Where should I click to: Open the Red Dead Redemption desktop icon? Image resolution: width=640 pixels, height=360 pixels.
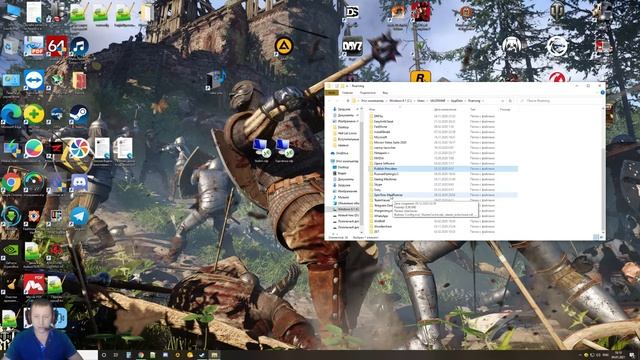point(420,12)
